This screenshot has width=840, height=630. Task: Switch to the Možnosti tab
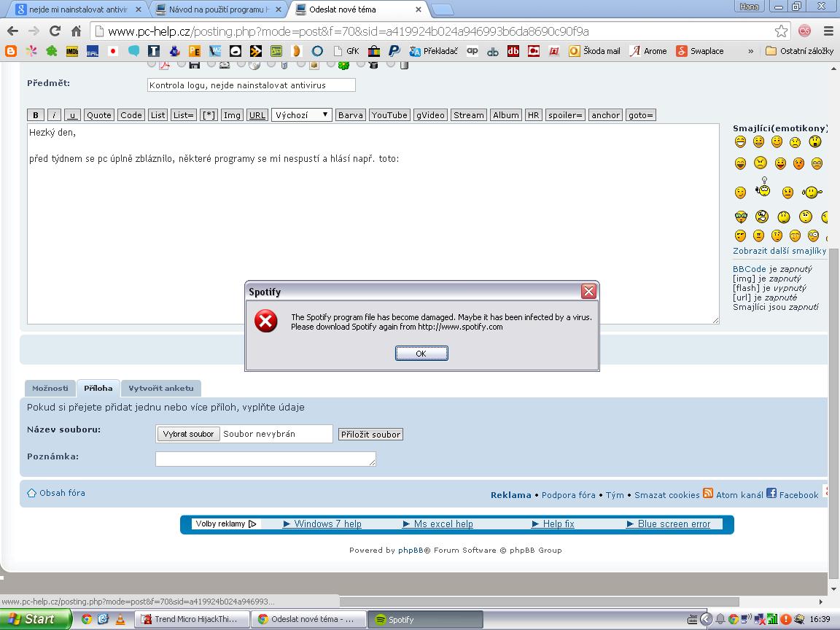point(50,388)
